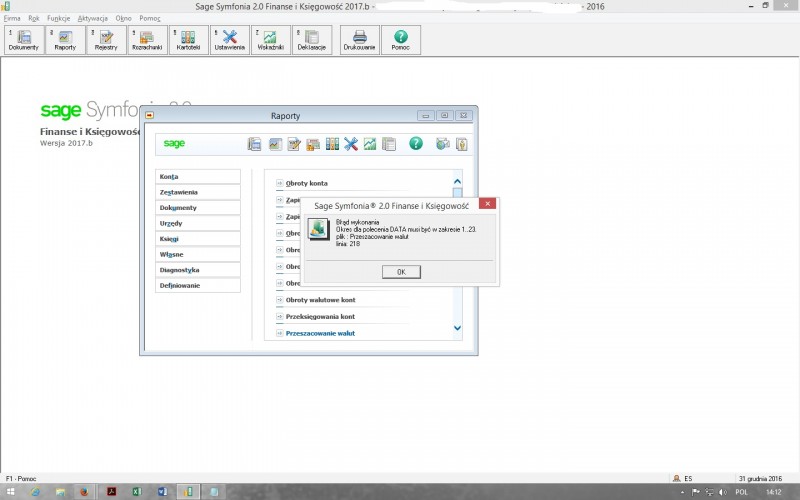
Task: Open Raporty window system menu icon
Action: (149, 115)
